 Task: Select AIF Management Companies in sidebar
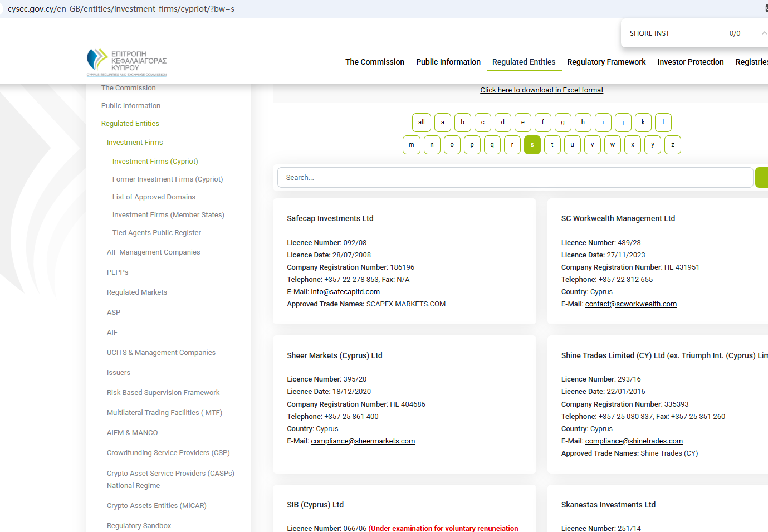coord(153,252)
